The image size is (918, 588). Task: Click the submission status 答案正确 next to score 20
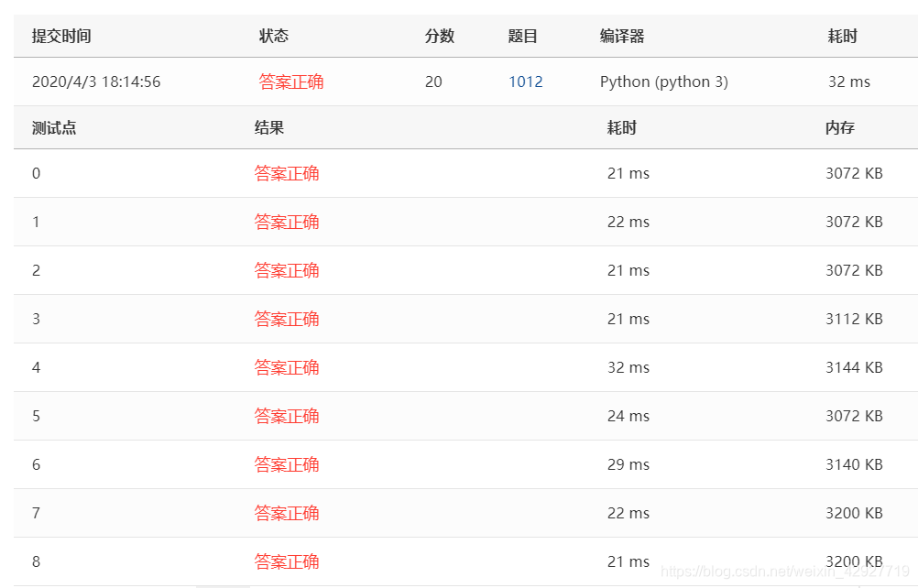coord(291,82)
